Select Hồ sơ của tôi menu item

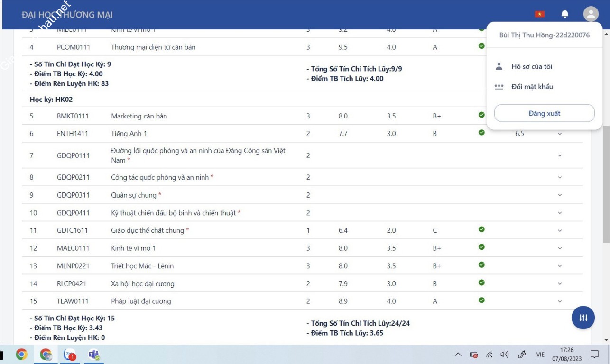tap(532, 67)
